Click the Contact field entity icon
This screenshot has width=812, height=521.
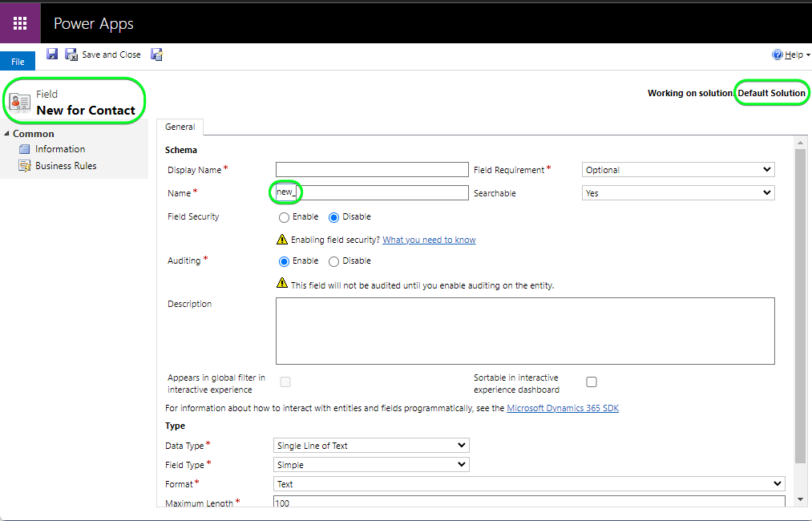coord(20,102)
